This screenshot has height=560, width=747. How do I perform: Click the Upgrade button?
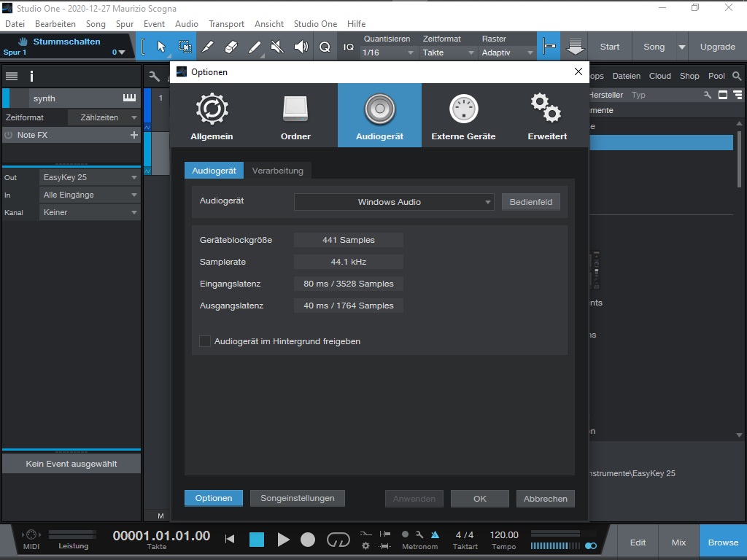[x=718, y=47]
